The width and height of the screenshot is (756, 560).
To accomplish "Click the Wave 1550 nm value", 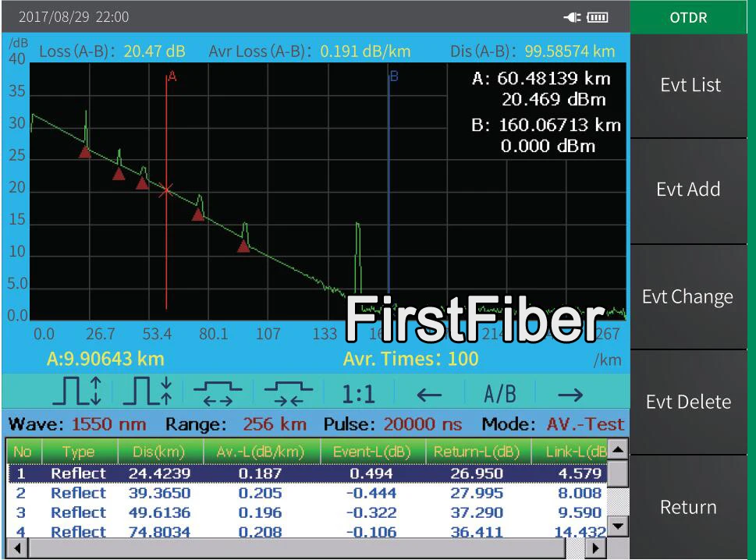I will (109, 424).
